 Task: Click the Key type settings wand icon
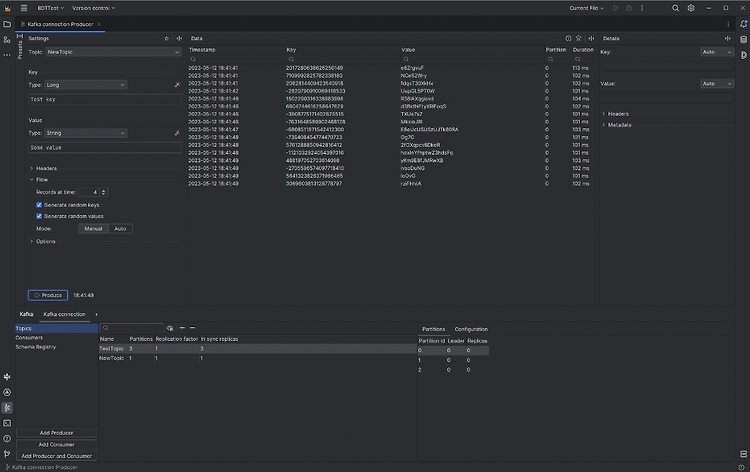pyautogui.click(x=177, y=85)
